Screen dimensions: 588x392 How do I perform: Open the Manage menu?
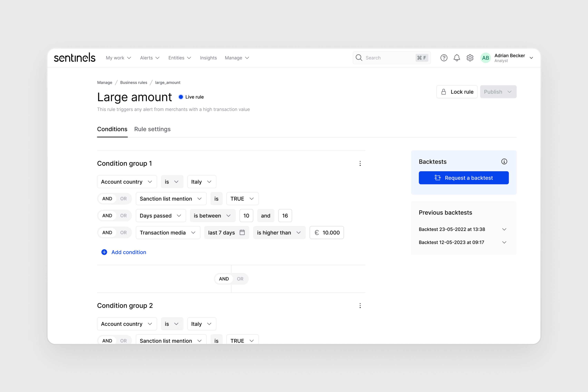[x=237, y=58]
